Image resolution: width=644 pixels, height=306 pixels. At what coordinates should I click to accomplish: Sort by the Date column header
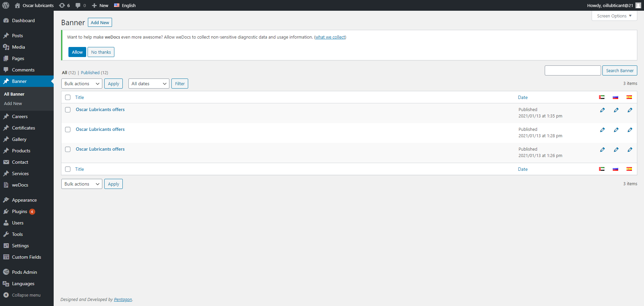click(x=523, y=97)
